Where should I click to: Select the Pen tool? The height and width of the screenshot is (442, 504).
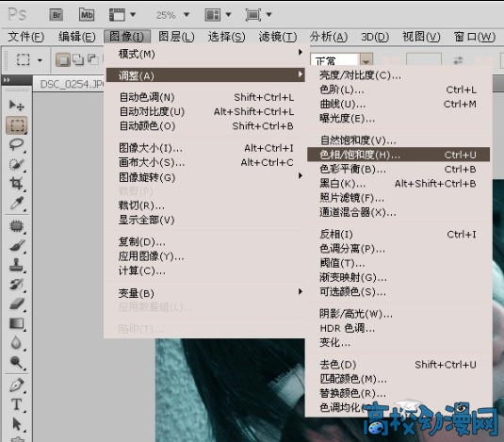[x=16, y=385]
